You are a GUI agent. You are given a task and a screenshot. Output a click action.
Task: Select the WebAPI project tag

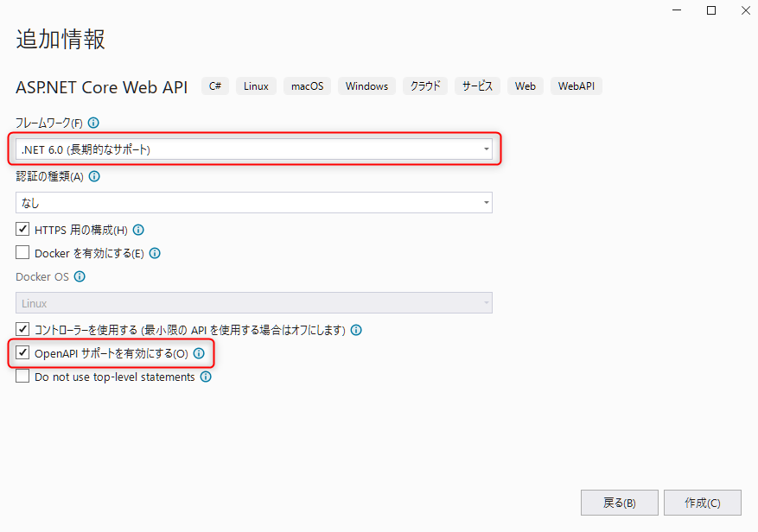click(576, 85)
